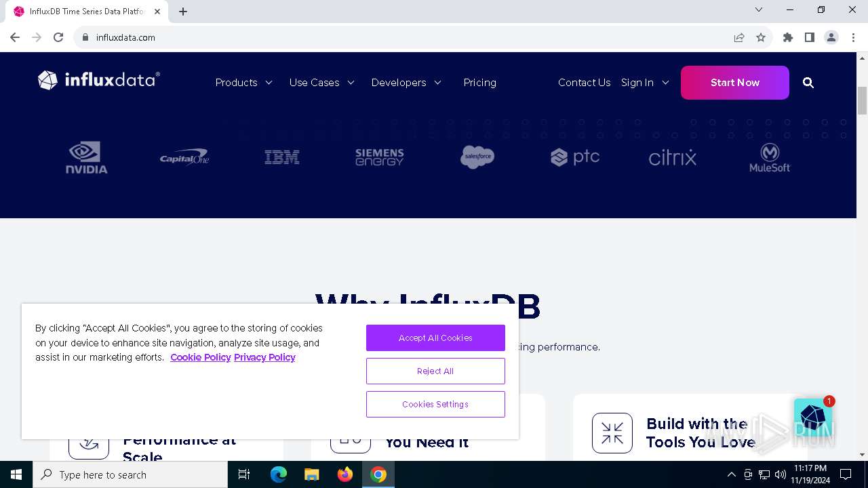The image size is (868, 488).
Task: Open the site search magnifier icon
Action: 808,83
